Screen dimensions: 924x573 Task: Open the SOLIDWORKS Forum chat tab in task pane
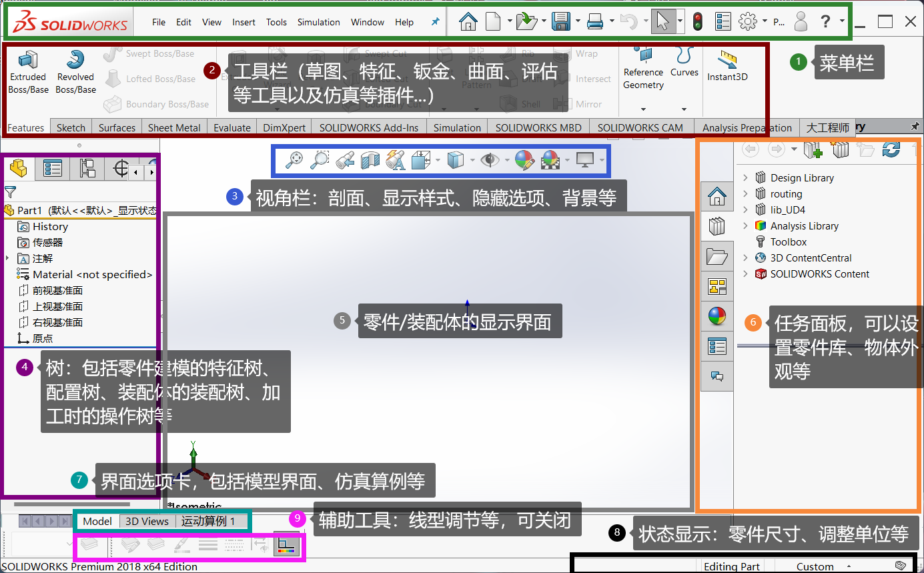(717, 376)
